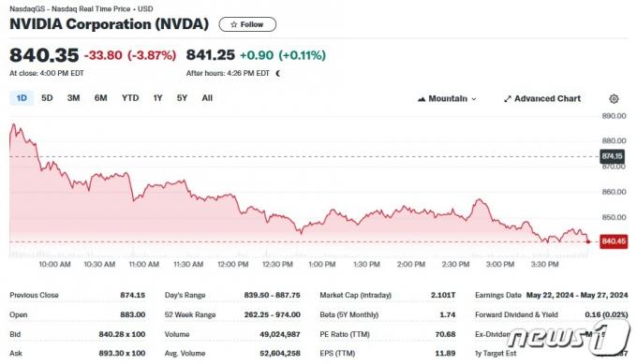Select the 1Y range tab
Image resolution: width=637 pixels, height=364 pixels.
[x=157, y=98]
